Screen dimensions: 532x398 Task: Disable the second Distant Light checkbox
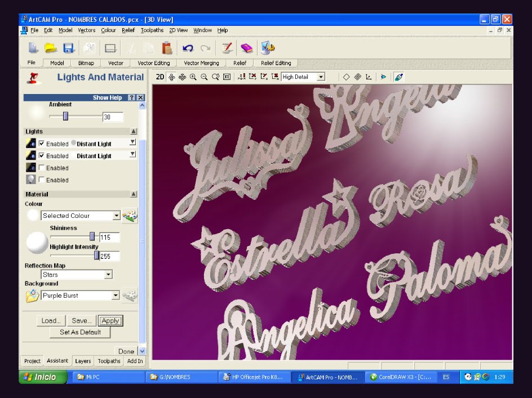click(x=41, y=155)
